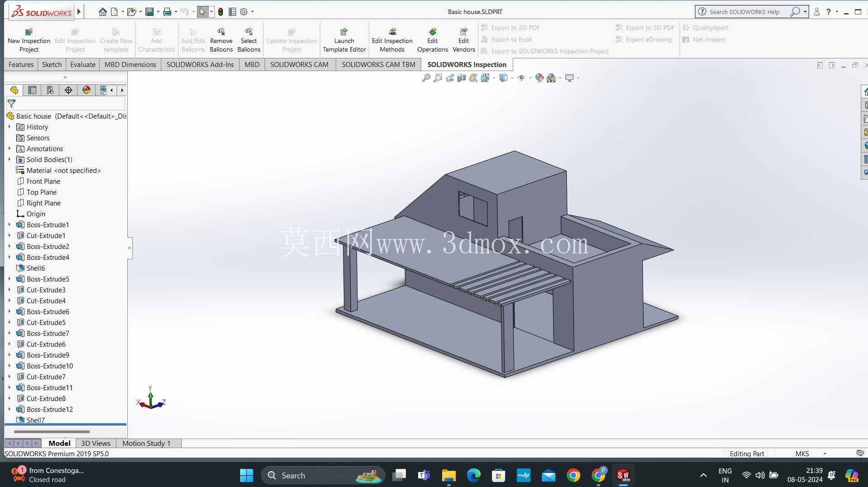Click Section View icon
This screenshot has height=487, width=868.
point(462,78)
